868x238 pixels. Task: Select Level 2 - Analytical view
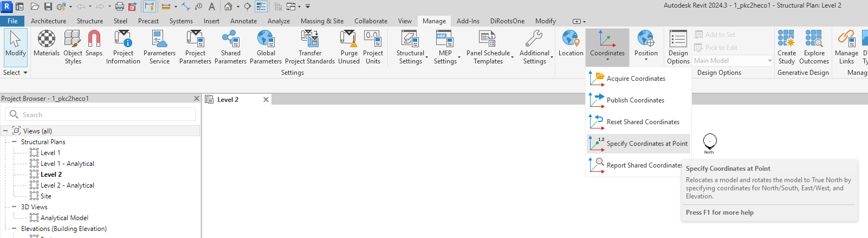click(67, 185)
